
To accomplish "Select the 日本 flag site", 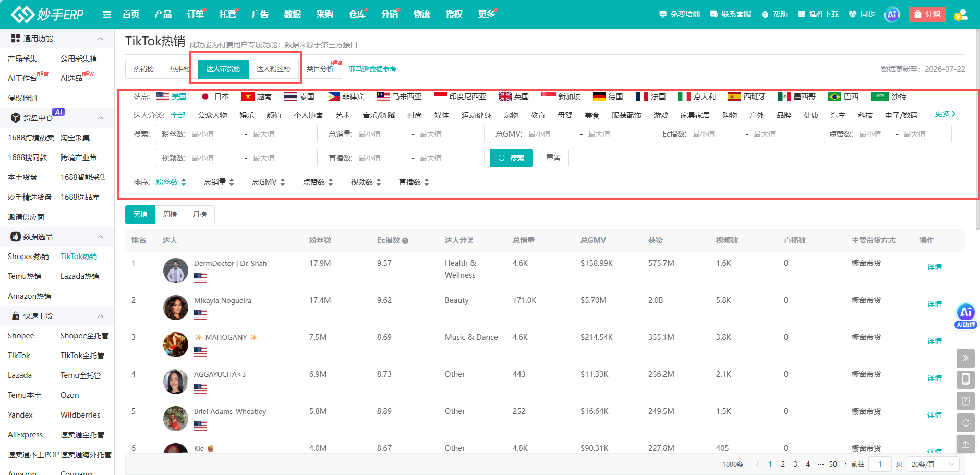I will coord(215,96).
